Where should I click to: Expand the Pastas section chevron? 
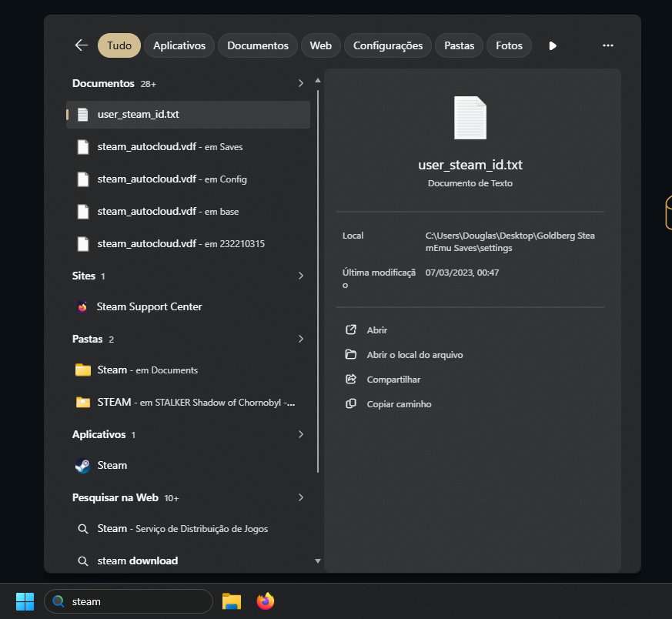pyautogui.click(x=301, y=339)
